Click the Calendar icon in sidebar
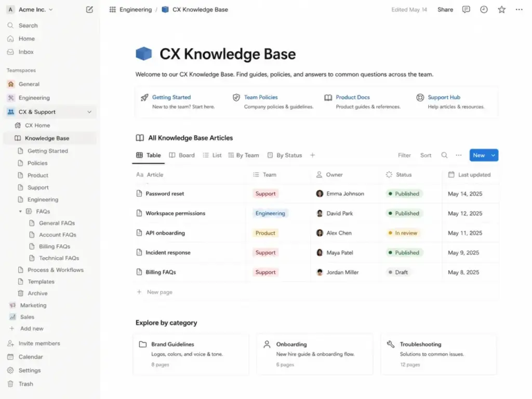This screenshot has height=399, width=532. coord(10,356)
